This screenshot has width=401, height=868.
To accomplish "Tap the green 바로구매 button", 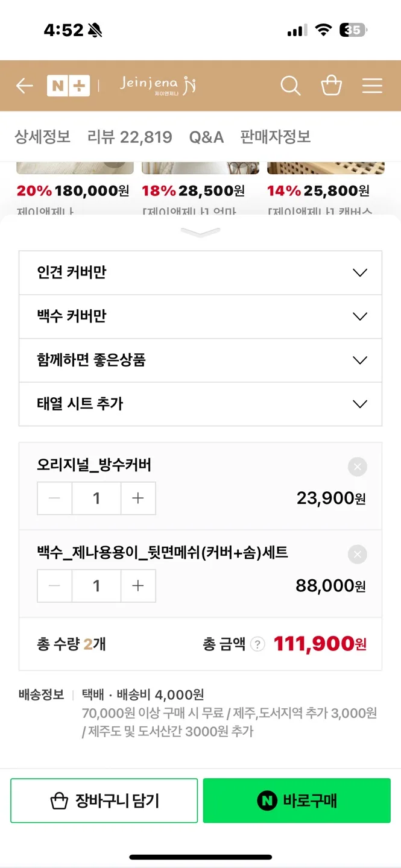I will click(297, 800).
